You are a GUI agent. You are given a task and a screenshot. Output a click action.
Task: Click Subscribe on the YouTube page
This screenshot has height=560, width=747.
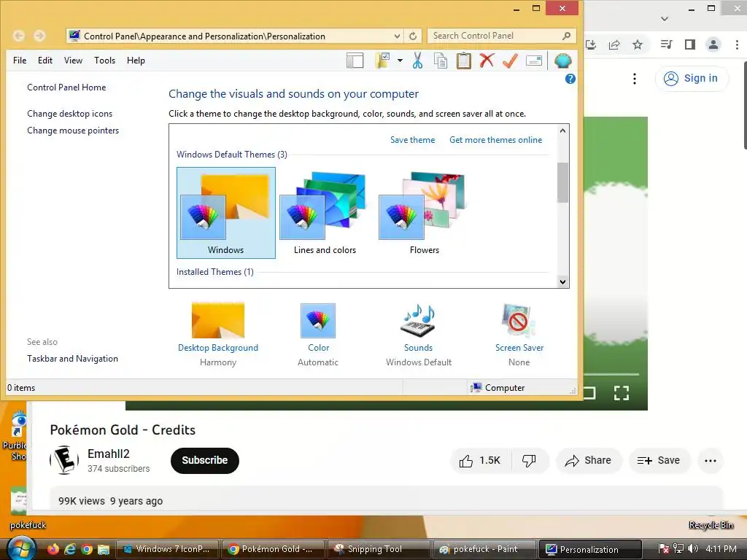[x=205, y=461]
